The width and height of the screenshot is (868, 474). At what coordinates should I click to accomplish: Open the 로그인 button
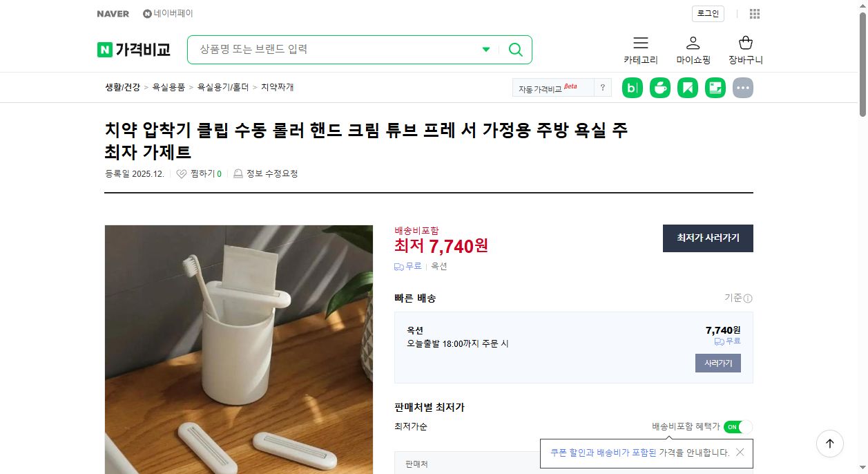707,13
